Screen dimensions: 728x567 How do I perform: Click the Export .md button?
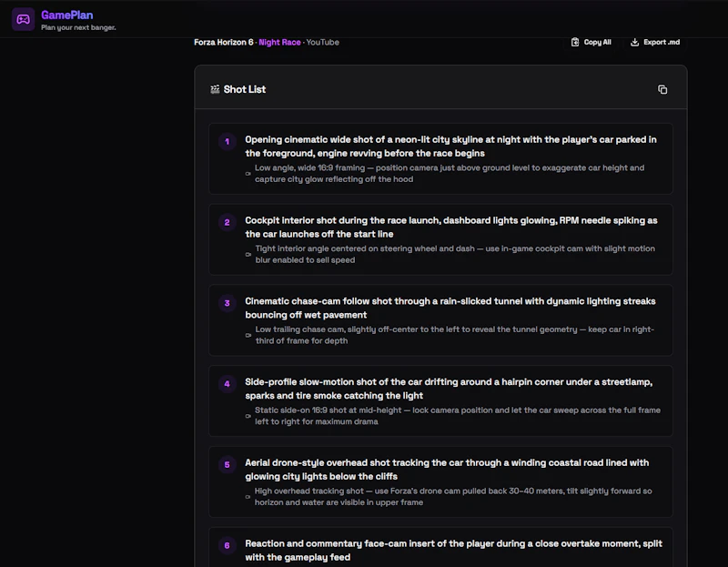coord(655,42)
